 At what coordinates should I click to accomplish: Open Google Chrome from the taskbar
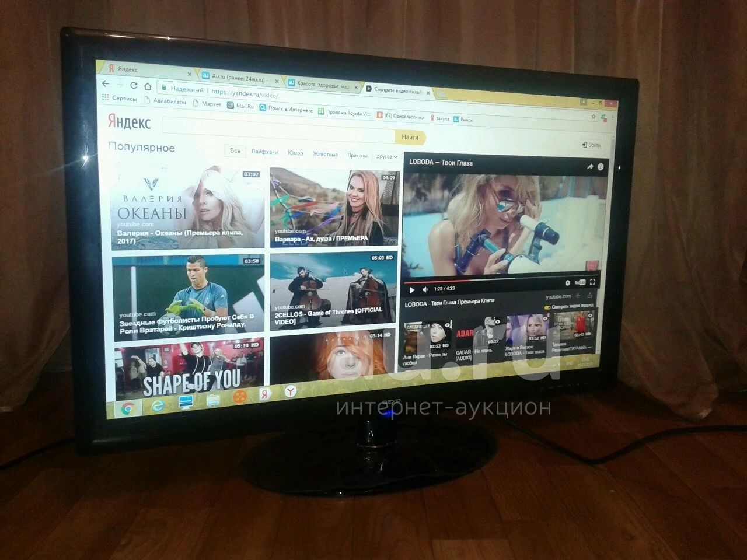point(128,408)
